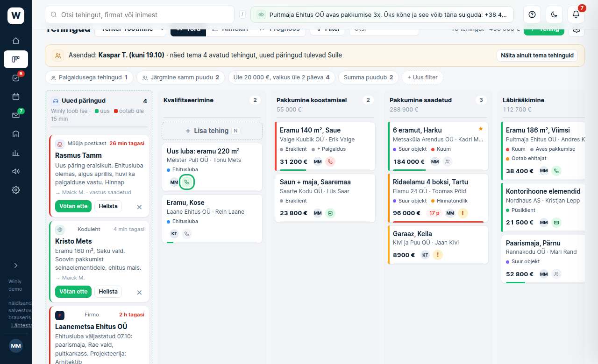Click the Winly W logo
This screenshot has width=598, height=364.
pyautogui.click(x=16, y=16)
